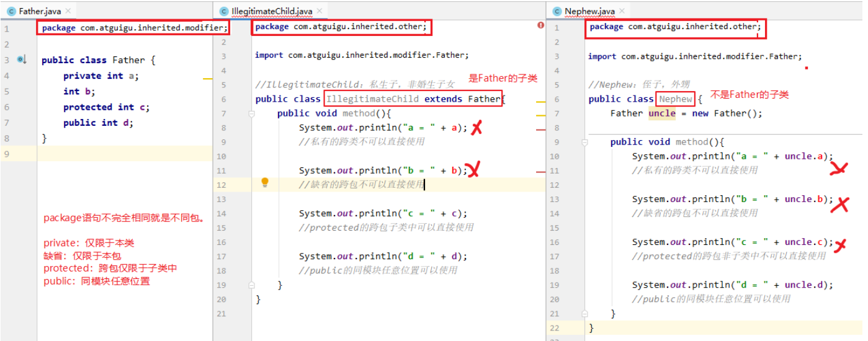Close the IllegitimateChild.java tab
The height and width of the screenshot is (341, 868).
click(320, 11)
